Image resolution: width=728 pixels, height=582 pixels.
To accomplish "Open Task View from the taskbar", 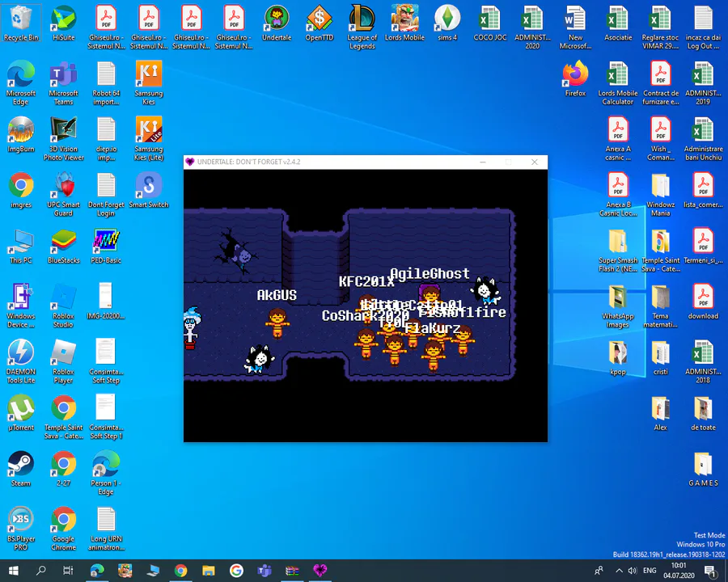I will 68,571.
